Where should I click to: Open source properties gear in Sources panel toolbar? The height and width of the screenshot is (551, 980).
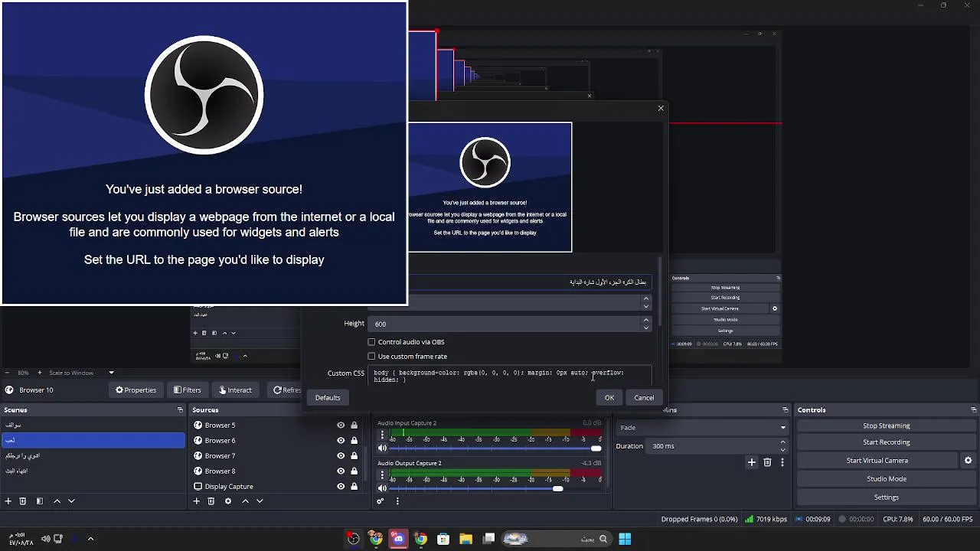(228, 501)
